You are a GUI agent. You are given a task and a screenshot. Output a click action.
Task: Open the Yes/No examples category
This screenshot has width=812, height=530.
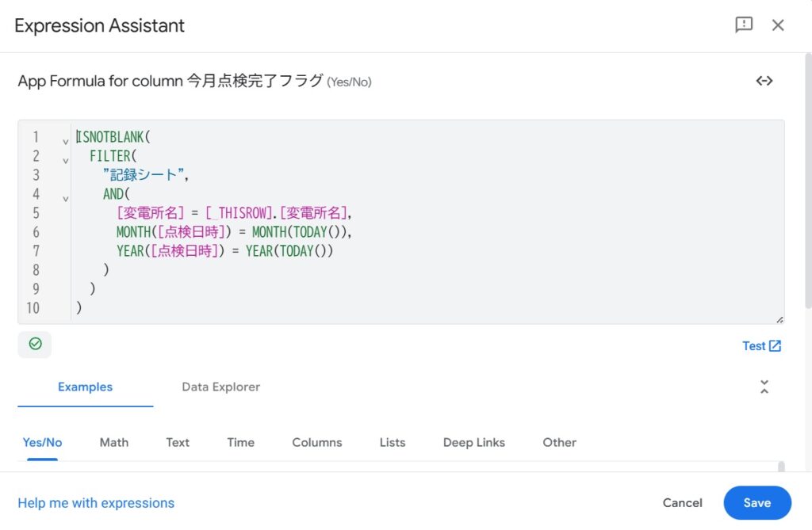coord(42,442)
